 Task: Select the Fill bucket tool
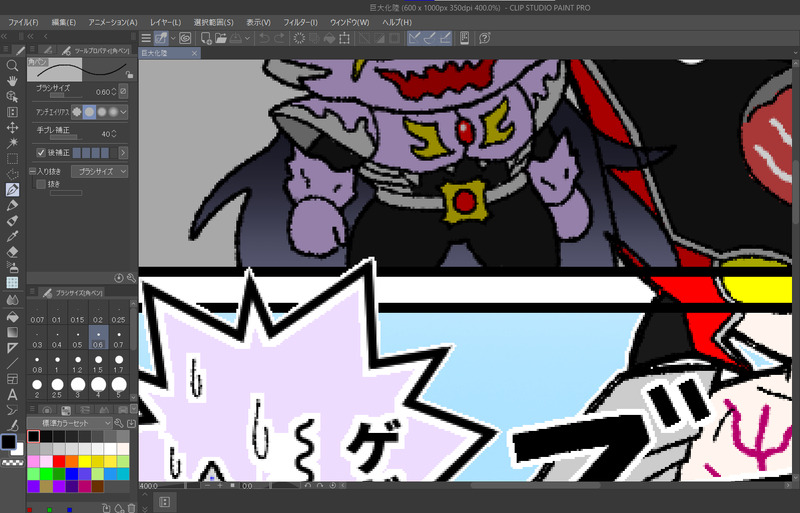coord(12,316)
